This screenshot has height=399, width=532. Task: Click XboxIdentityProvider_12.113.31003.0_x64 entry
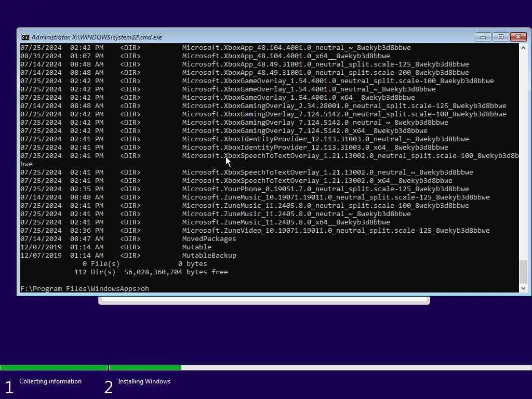pyautogui.click(x=315, y=147)
